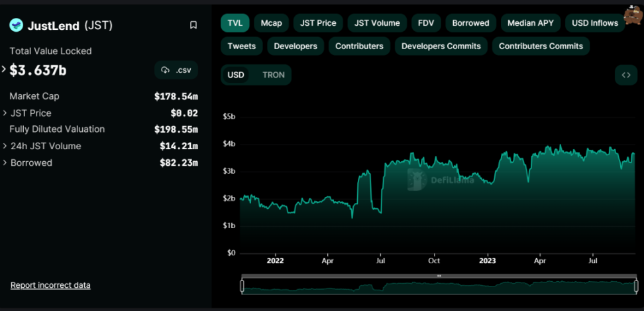Viewport: 644px width, 311px height.
Task: Open the Report incorrect data link
Action: pyautogui.click(x=50, y=285)
